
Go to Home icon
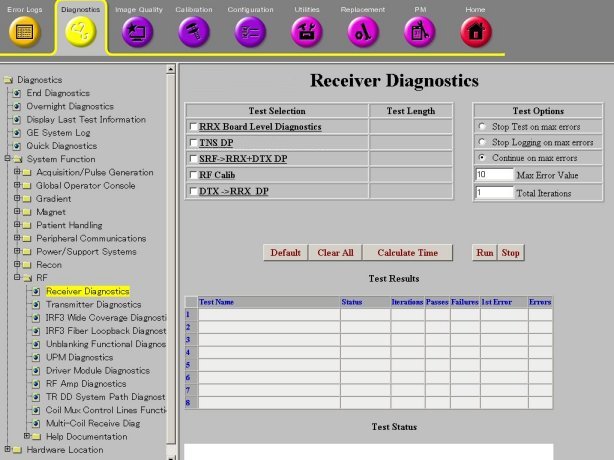(475, 31)
